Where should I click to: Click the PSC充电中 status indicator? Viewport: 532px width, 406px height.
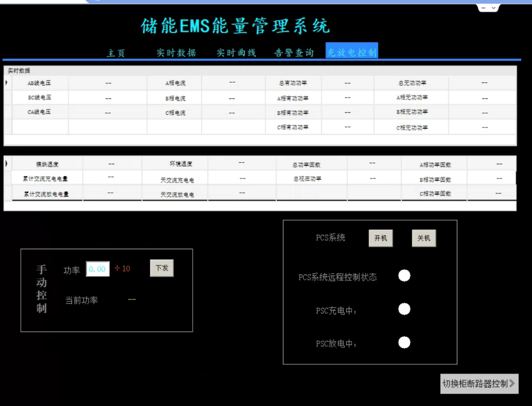404,309
